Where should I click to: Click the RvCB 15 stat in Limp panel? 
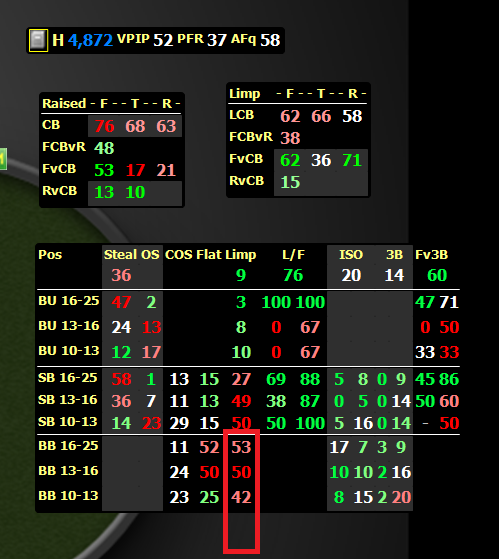(290, 182)
